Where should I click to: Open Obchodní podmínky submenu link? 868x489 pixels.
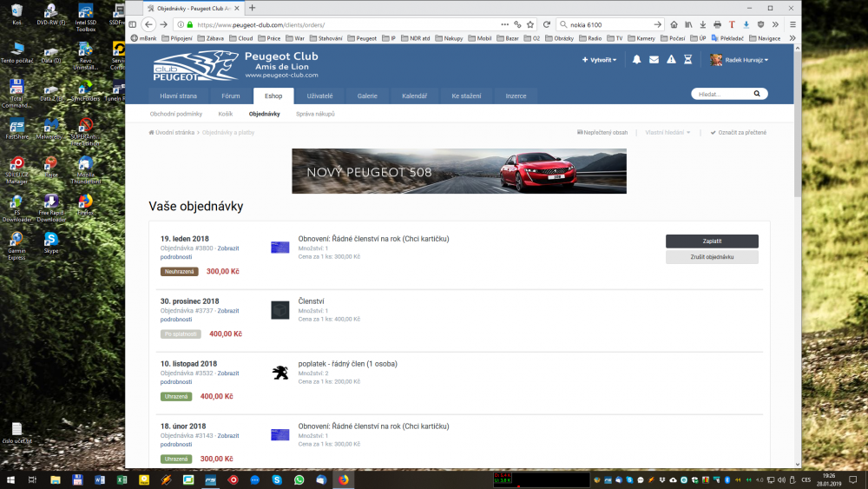point(176,114)
